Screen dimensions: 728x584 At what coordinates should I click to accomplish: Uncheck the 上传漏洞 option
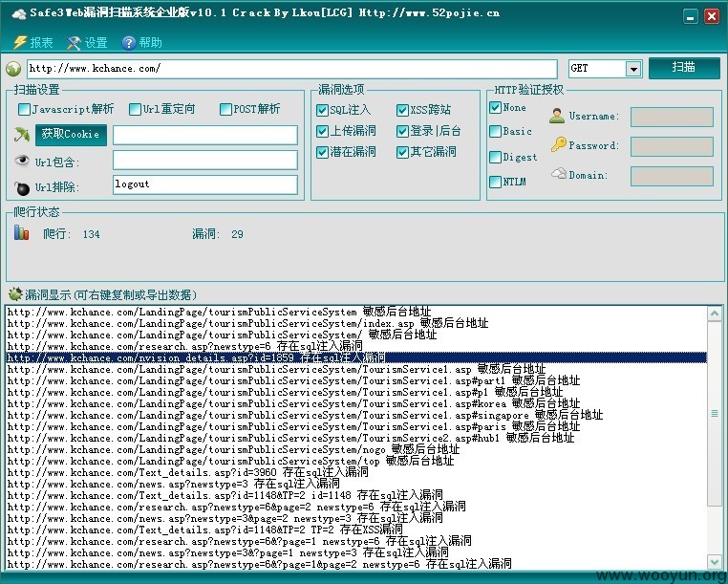click(322, 131)
